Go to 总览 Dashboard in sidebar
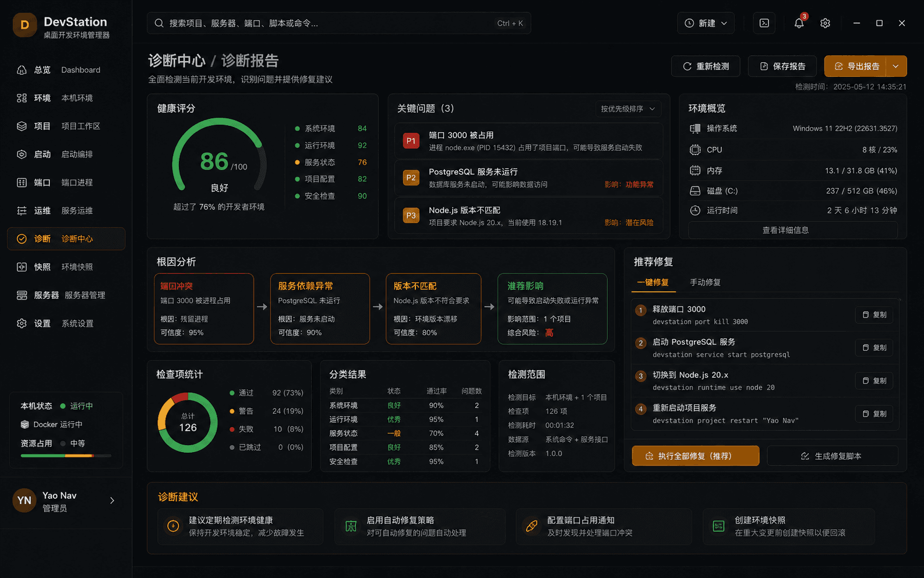924x578 pixels. [66, 70]
